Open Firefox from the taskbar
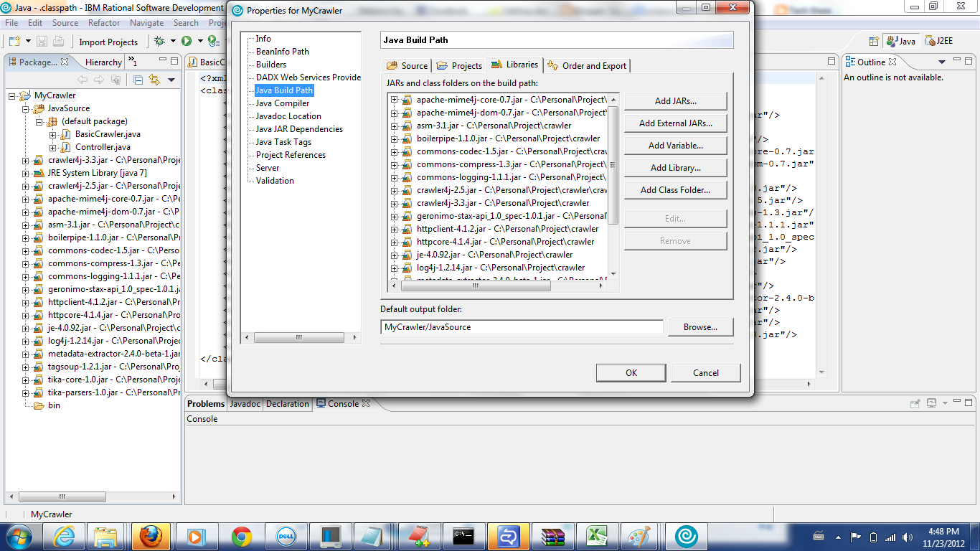This screenshot has width=980, height=551. [151, 536]
